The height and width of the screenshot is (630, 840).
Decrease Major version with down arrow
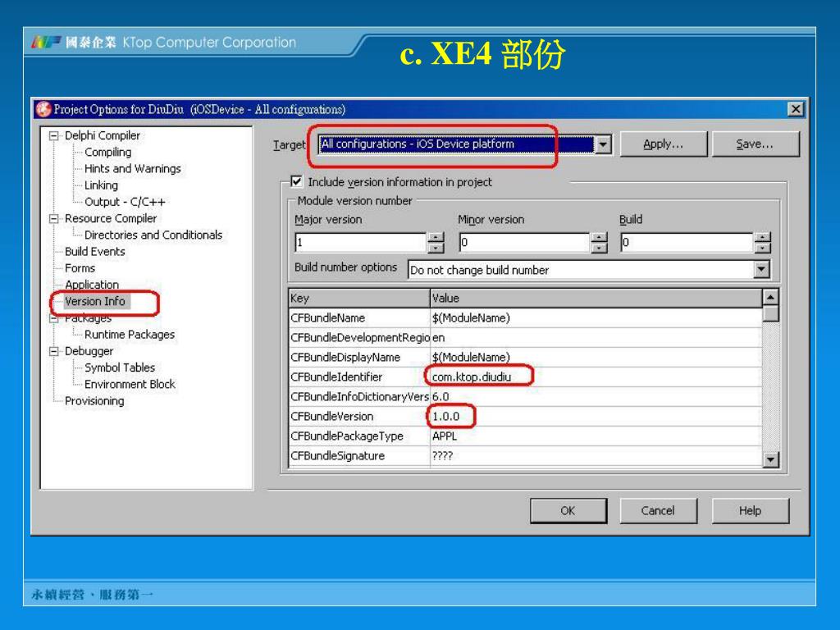point(436,248)
